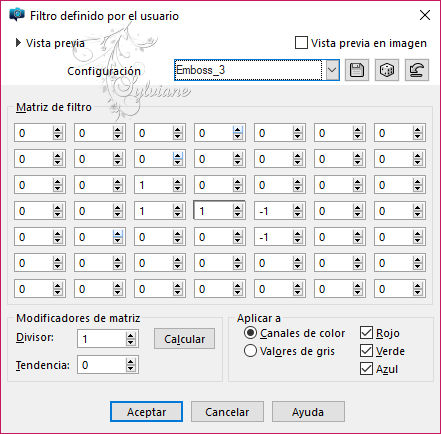Click the Cancelar button
This screenshot has width=441, height=434.
(227, 412)
